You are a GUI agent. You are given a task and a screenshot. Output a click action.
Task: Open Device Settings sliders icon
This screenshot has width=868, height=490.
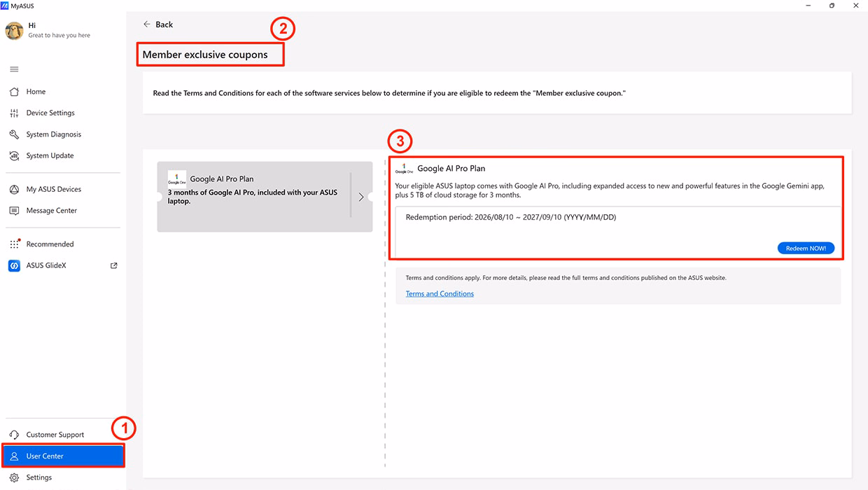14,113
